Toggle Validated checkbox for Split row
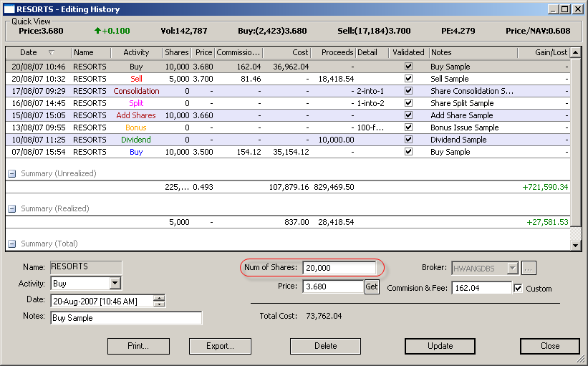Screen dimensions: 588x366 (x=409, y=103)
